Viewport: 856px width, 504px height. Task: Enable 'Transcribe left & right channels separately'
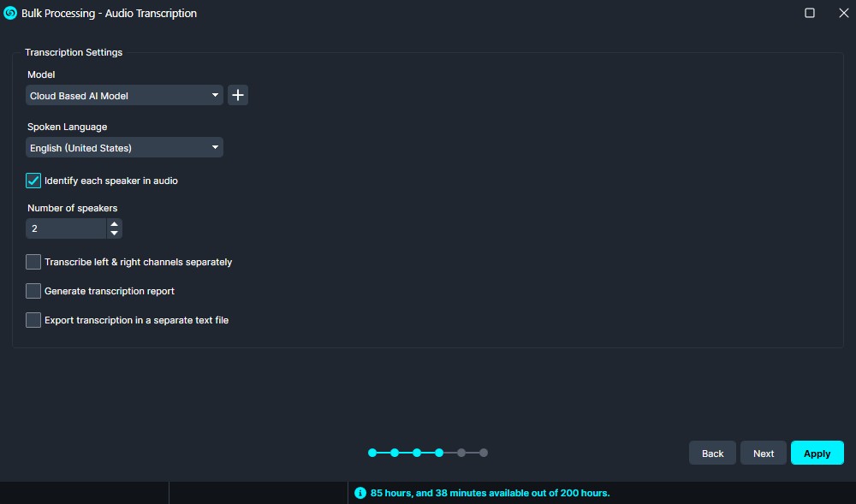[33, 261]
